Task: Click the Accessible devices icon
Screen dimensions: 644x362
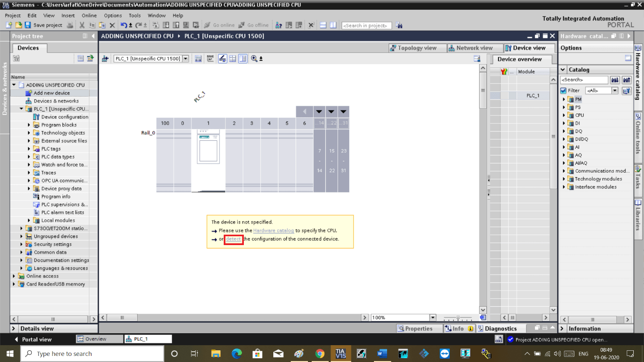Action: [278, 25]
